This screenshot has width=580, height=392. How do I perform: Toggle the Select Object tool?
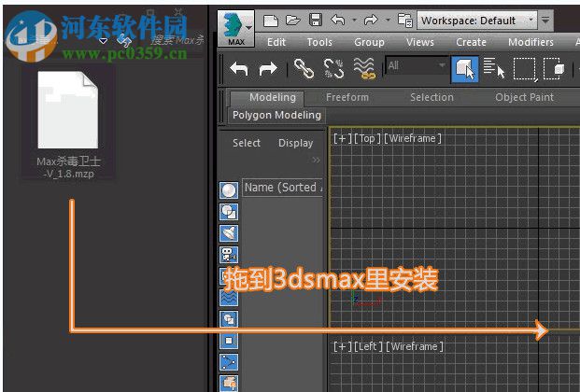pos(465,69)
